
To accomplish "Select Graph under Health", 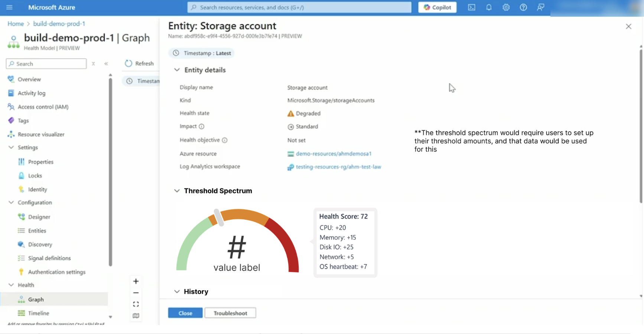I will click(x=54, y=299).
